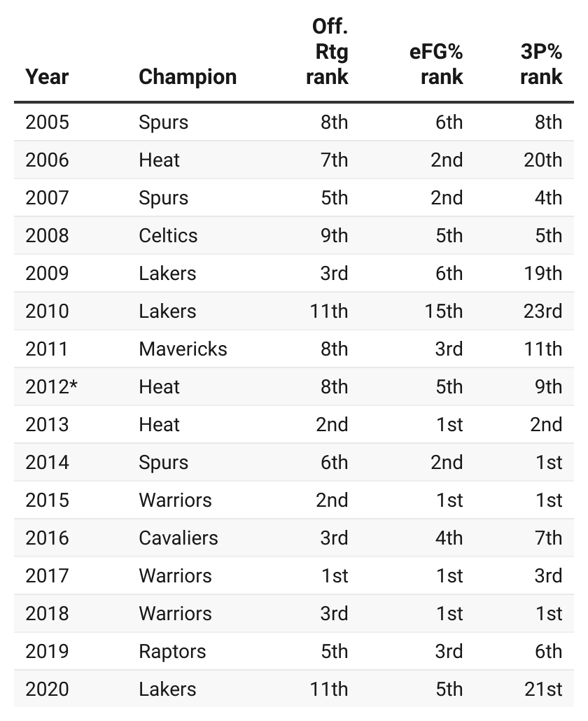Click the Year column header
This screenshot has height=721, width=588.
47,76
